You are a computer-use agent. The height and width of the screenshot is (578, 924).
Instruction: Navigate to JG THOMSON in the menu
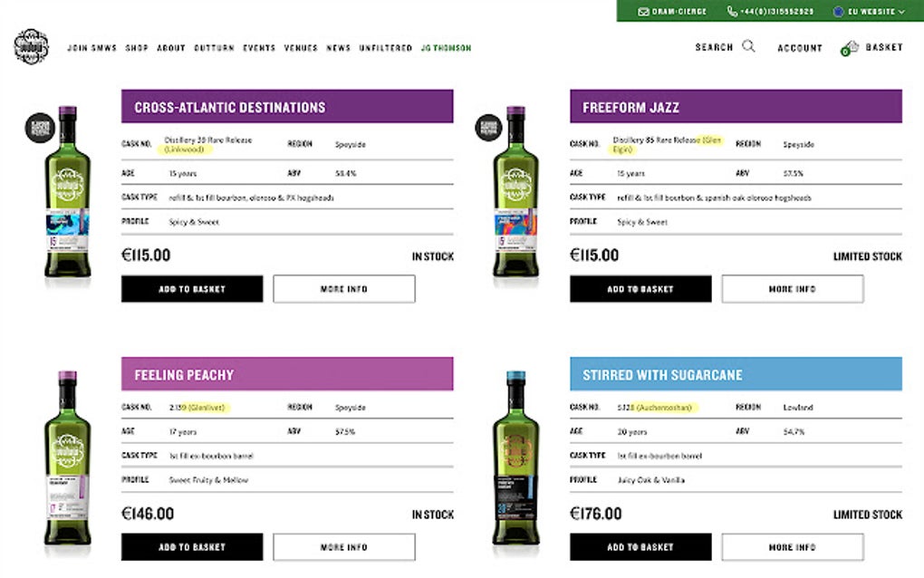pos(446,48)
